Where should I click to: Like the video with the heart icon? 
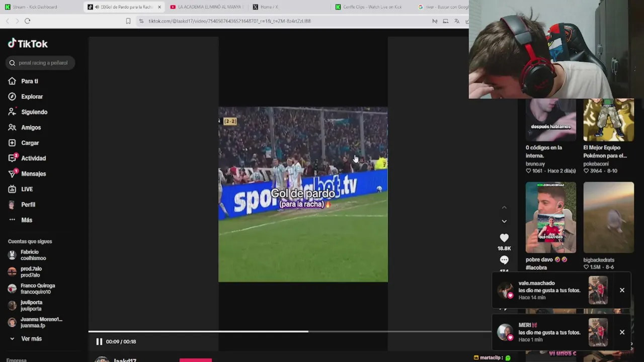(504, 238)
